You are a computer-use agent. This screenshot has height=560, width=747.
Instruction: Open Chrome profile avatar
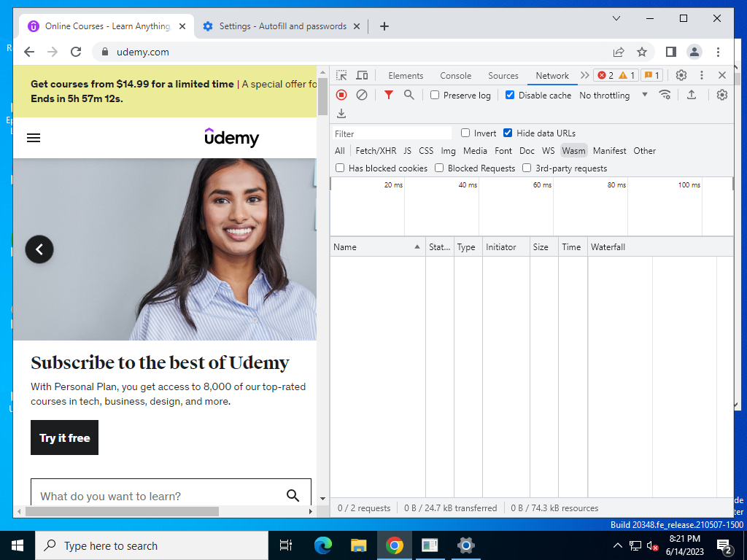click(x=694, y=52)
